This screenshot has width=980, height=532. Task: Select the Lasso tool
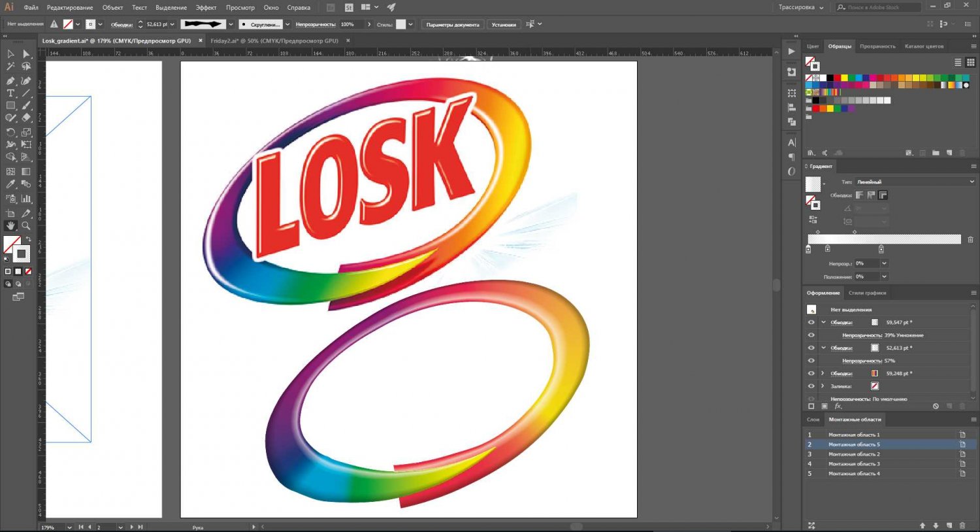click(x=26, y=67)
